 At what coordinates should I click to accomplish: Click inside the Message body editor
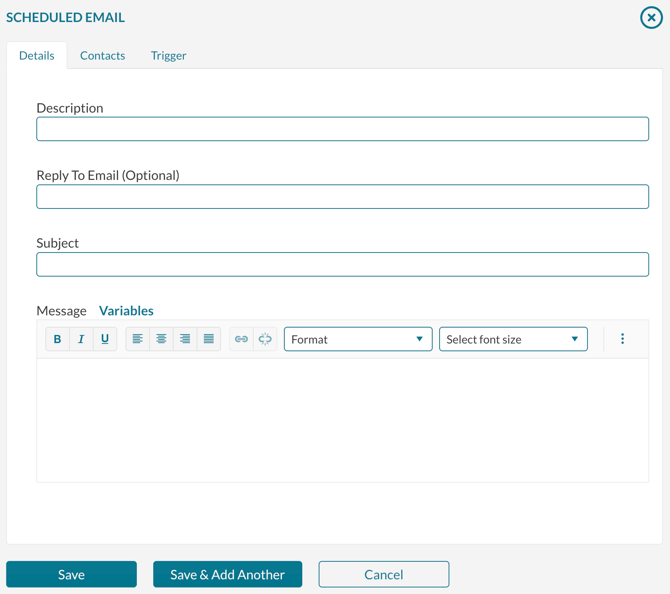[343, 421]
